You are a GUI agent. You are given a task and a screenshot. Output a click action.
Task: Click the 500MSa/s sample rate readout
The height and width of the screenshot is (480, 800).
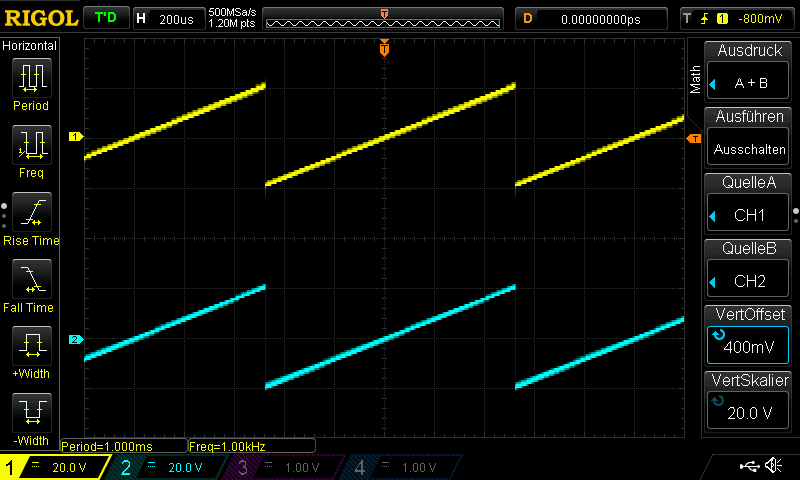point(232,12)
